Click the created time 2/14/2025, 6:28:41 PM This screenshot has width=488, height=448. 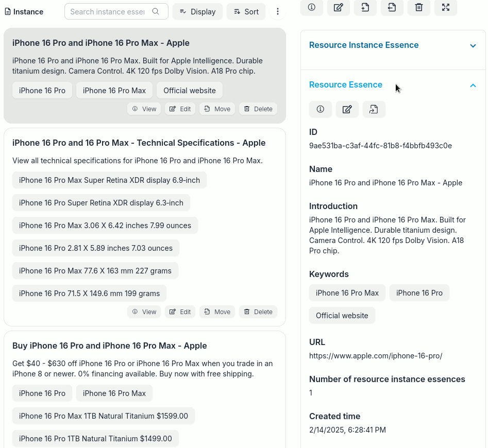[348, 429]
